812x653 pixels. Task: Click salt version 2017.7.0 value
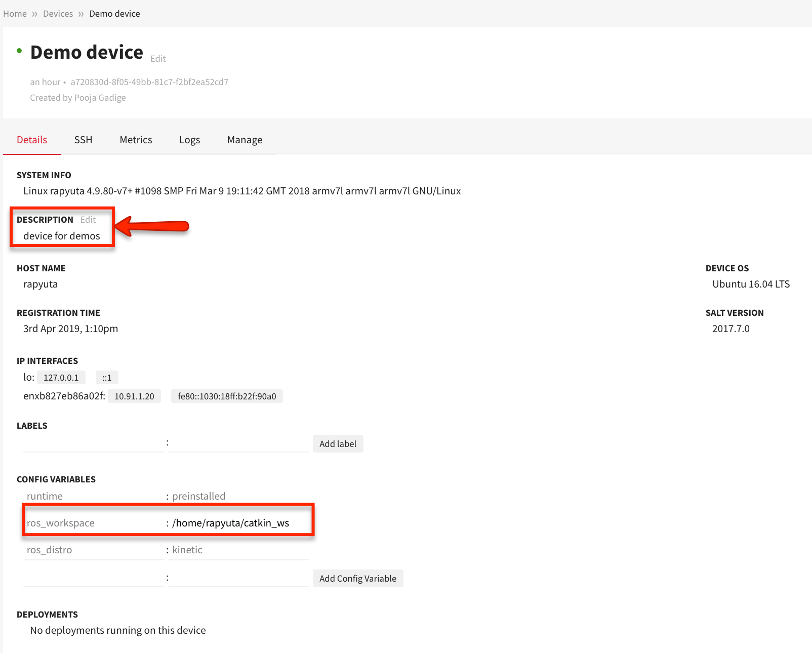[730, 329]
